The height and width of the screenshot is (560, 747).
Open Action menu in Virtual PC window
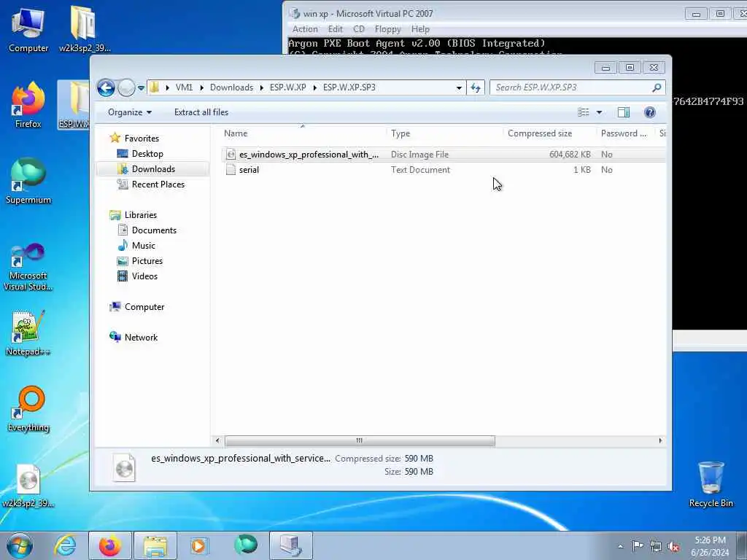305,29
